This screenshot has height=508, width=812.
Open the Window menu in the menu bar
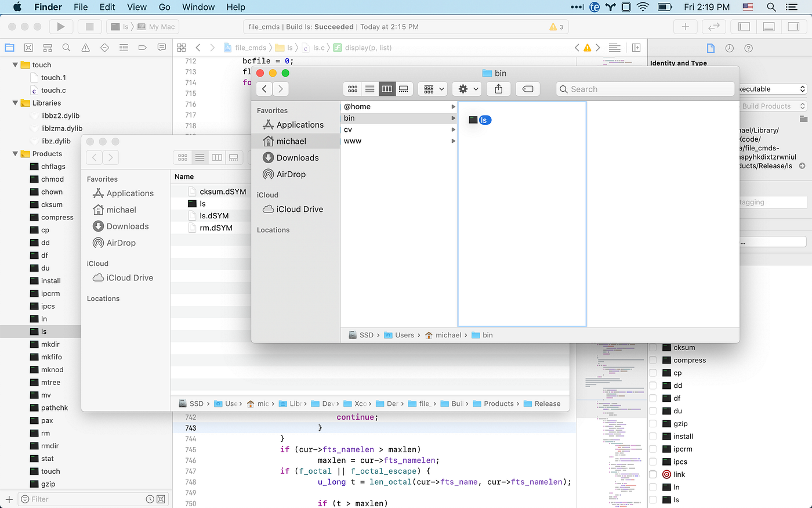198,7
